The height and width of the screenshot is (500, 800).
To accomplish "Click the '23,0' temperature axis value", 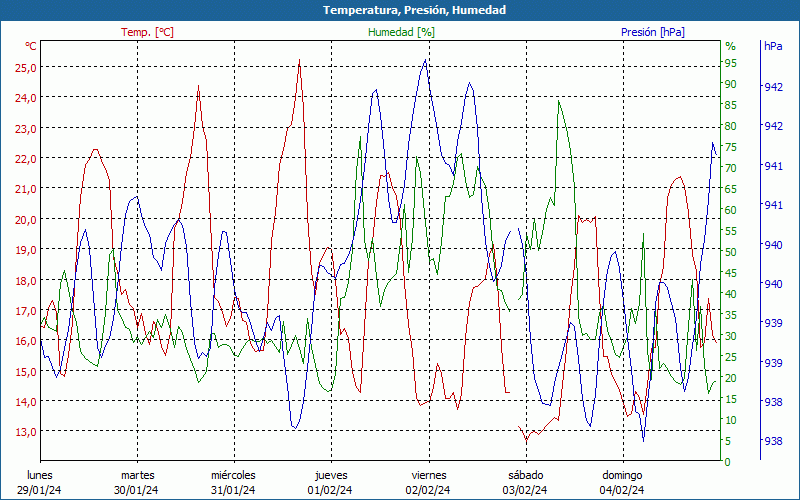I will [26, 128].
